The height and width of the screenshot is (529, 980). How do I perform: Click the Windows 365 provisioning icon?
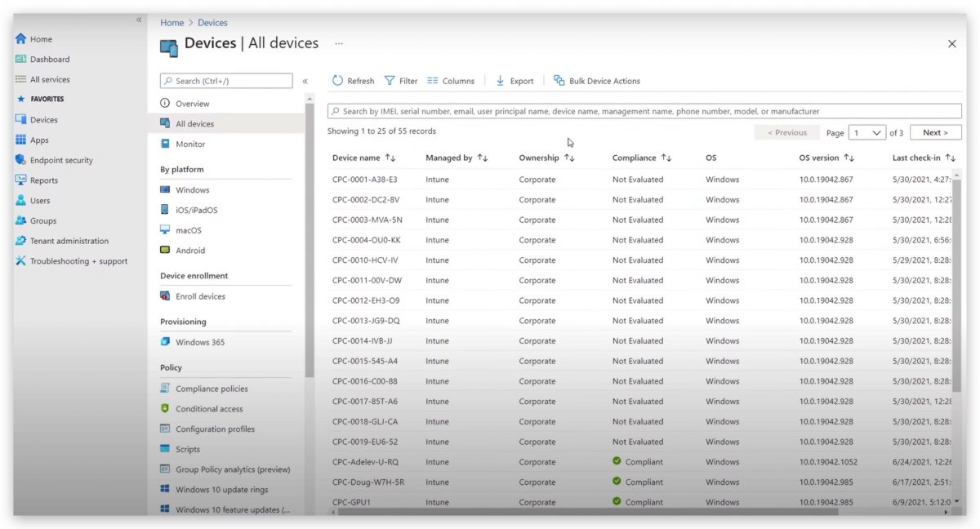click(x=165, y=342)
